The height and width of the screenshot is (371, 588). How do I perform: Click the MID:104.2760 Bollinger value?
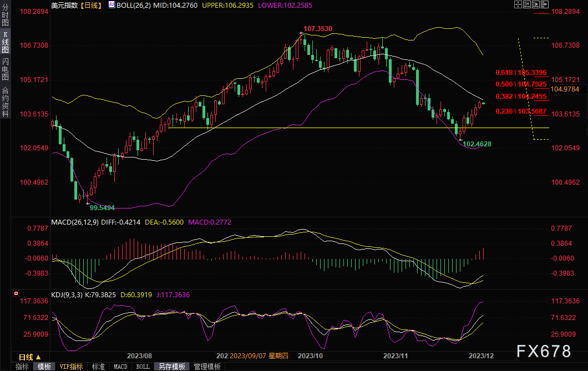[x=175, y=5]
